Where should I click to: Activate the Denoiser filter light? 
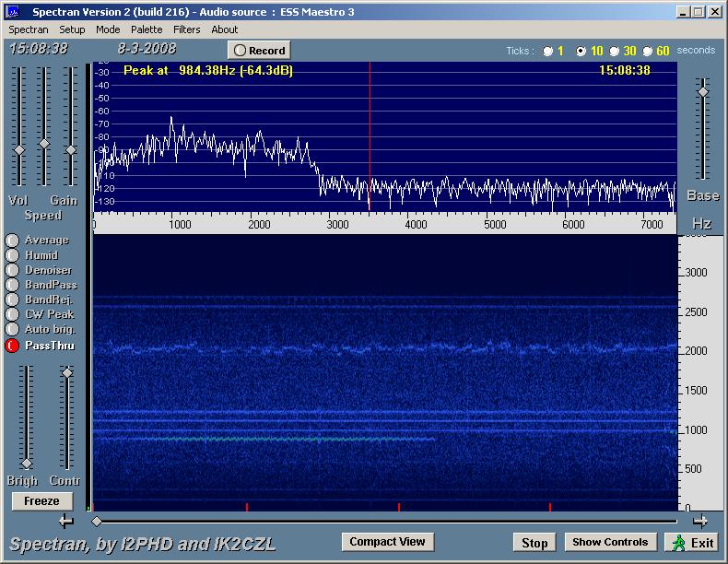[12, 270]
